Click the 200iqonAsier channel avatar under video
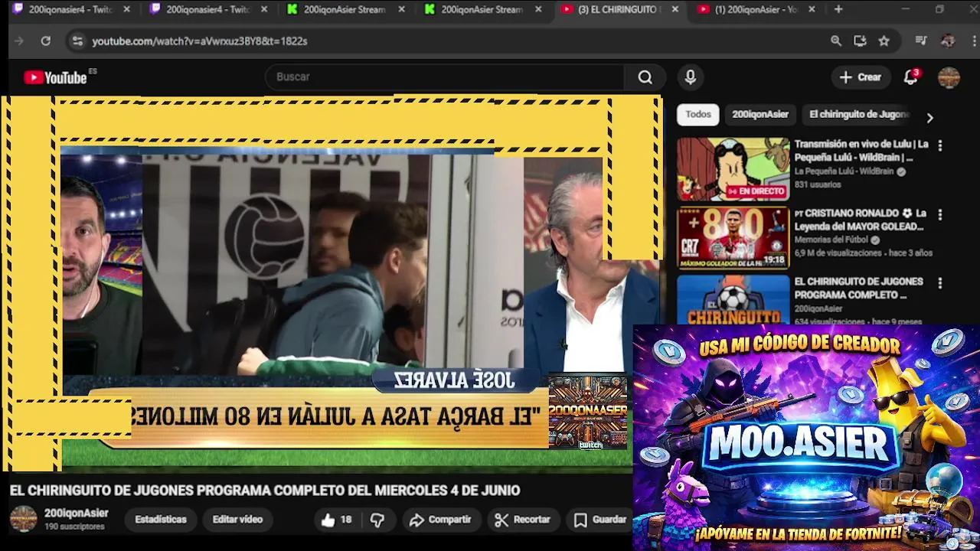This screenshot has width=980, height=551. coord(23,519)
